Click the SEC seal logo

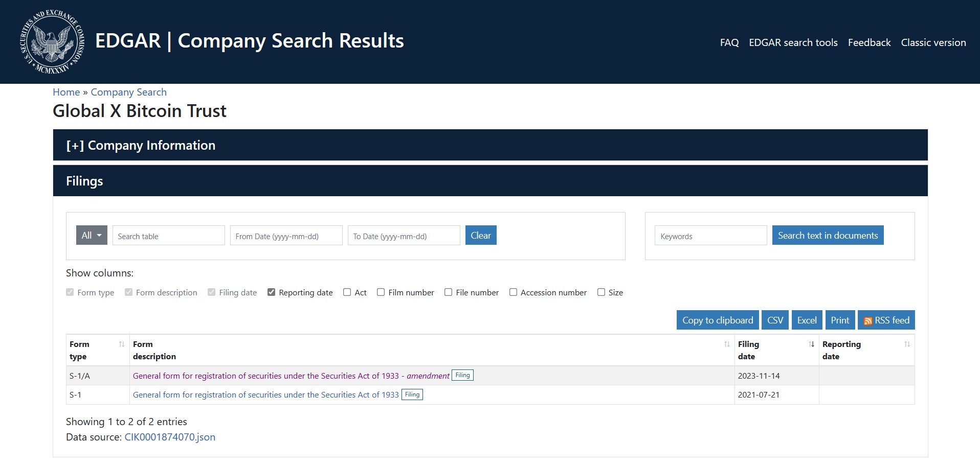coord(52,42)
